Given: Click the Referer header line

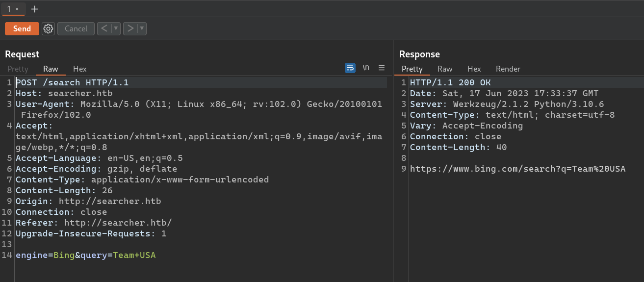Looking at the screenshot, I should point(94,223).
